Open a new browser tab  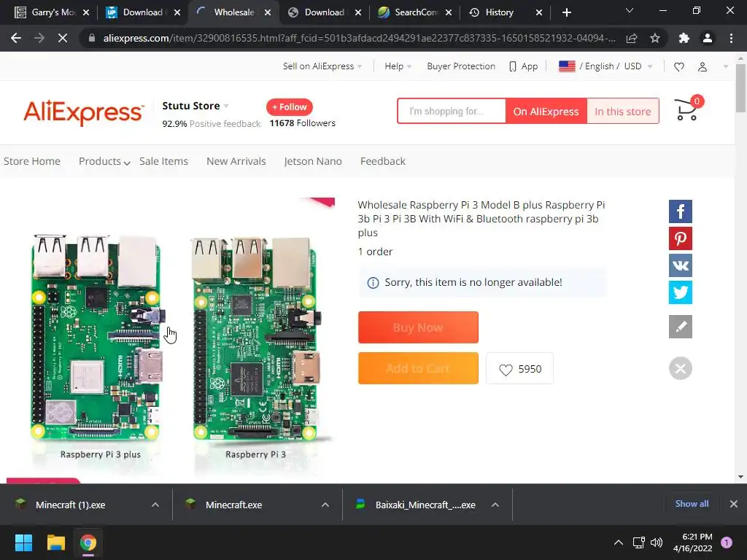click(566, 12)
